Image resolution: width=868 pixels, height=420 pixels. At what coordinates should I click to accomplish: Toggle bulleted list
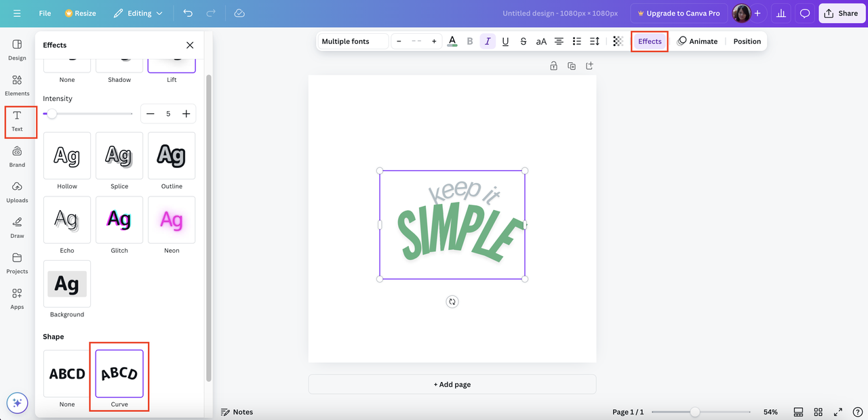coord(576,41)
